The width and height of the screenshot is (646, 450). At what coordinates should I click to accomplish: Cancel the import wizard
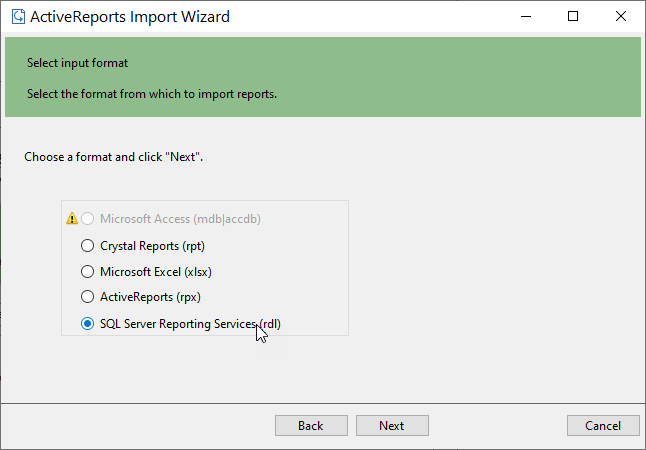[x=603, y=425]
